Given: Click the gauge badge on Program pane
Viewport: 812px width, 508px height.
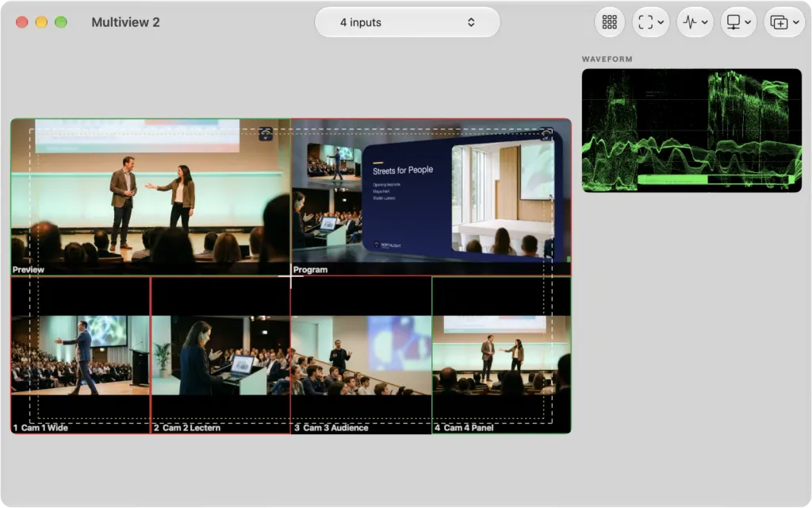Looking at the screenshot, I should [546, 134].
